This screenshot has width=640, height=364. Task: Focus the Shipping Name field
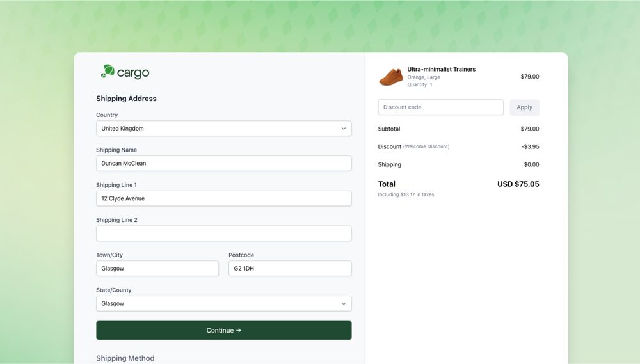pos(223,164)
